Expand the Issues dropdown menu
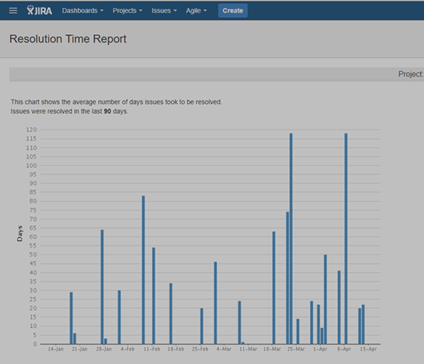The image size is (424, 364). 164,11
